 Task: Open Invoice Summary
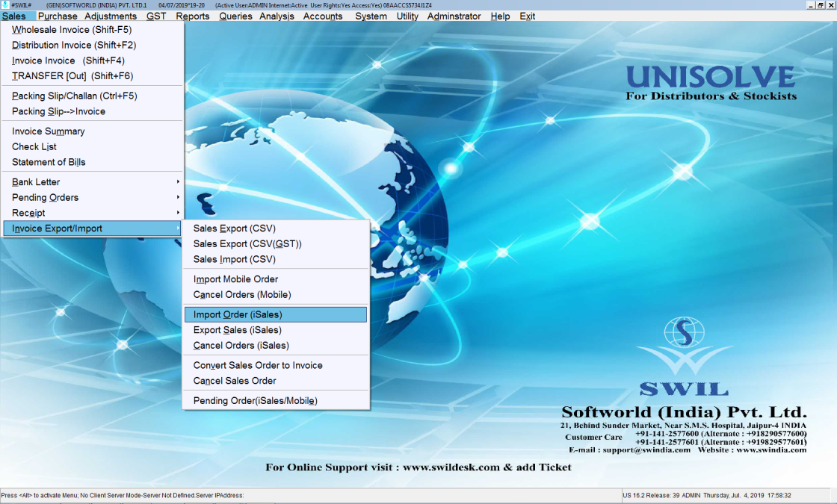coord(93,131)
